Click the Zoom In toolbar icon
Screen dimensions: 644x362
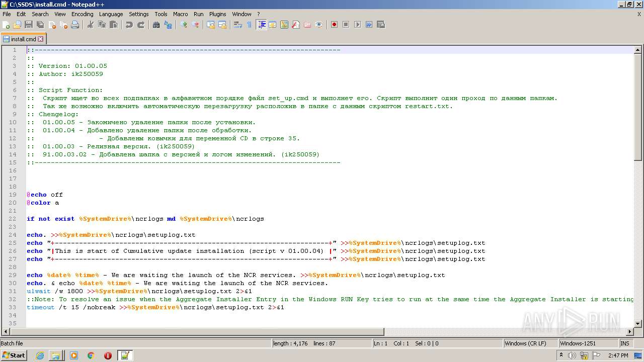coord(184,25)
